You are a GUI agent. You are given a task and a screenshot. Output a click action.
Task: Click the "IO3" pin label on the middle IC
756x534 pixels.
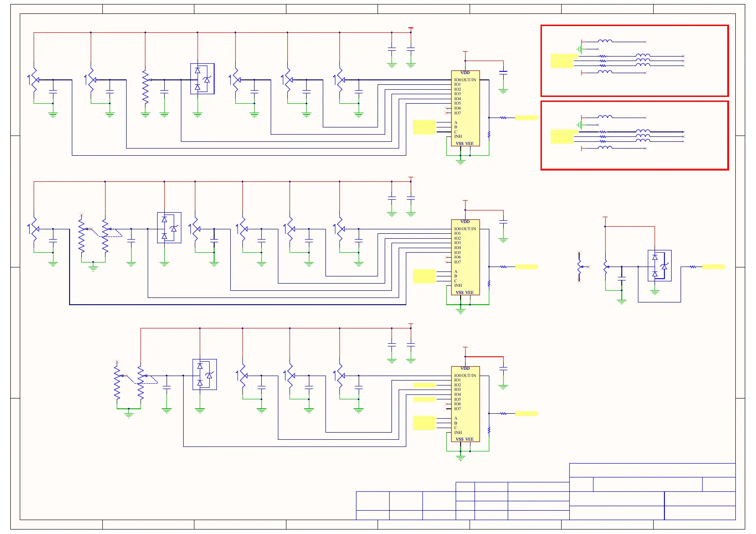point(457,243)
